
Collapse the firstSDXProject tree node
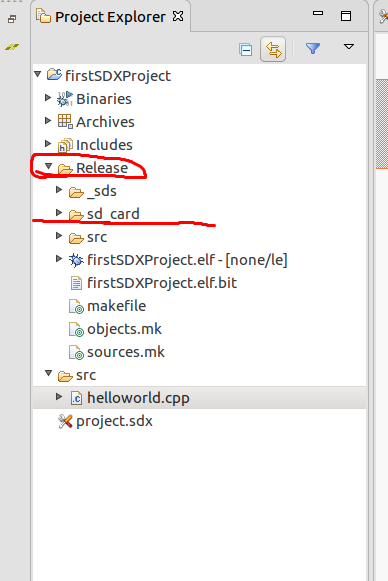point(37,74)
